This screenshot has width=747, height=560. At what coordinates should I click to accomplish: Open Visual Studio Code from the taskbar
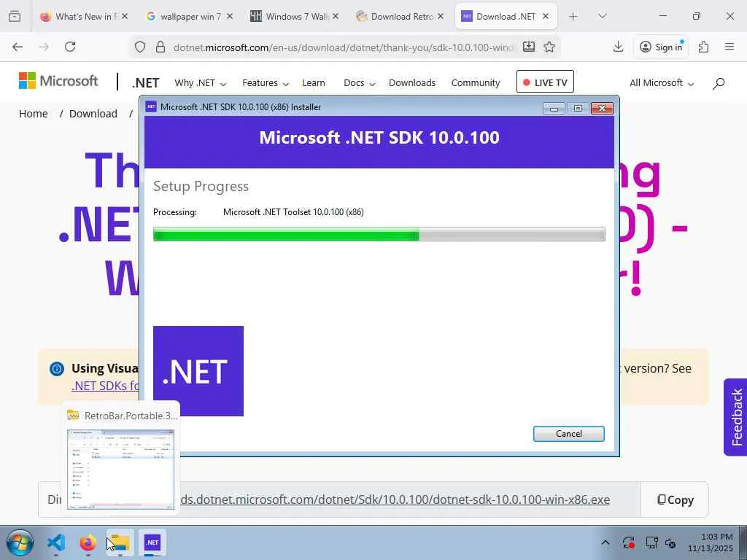coord(56,542)
